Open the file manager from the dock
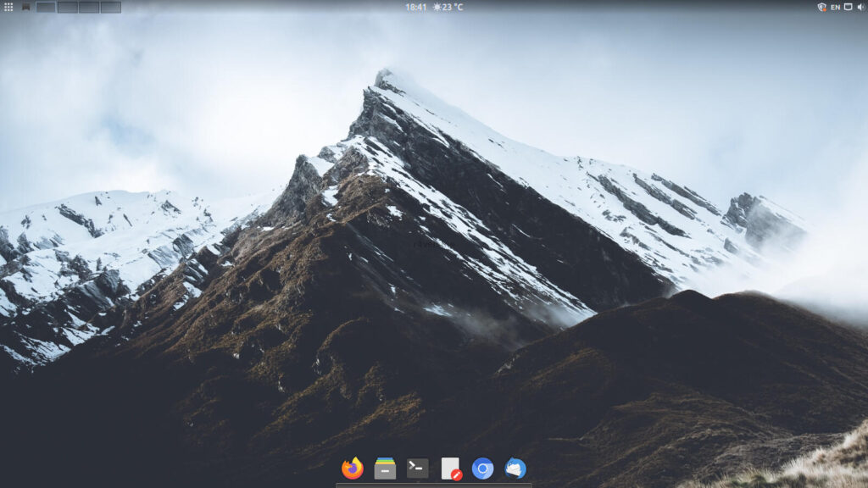This screenshot has width=868, height=488. click(x=385, y=469)
